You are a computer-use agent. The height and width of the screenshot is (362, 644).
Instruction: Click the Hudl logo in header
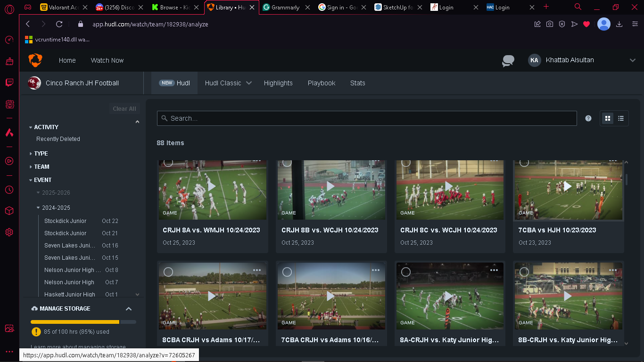[35, 60]
